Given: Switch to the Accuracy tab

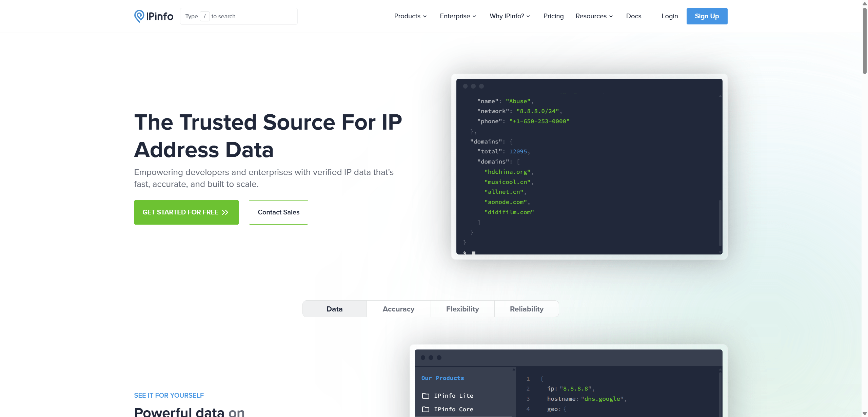Looking at the screenshot, I should 398,309.
